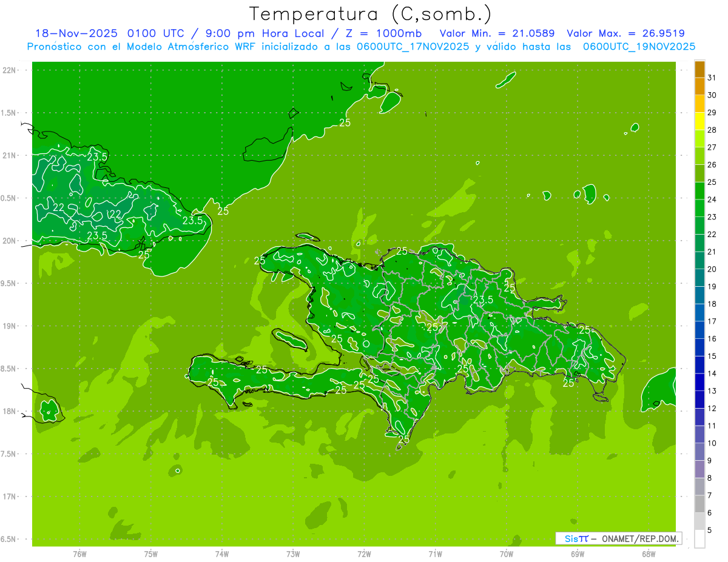The height and width of the screenshot is (562, 728).
Task: Click the dark orange swatch above legend 31
Action: (699, 69)
